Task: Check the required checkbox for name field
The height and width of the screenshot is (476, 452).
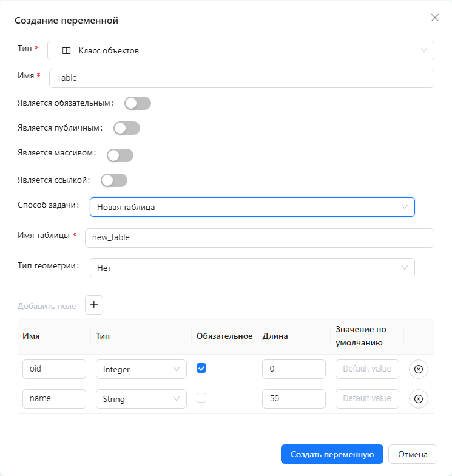Action: [202, 398]
